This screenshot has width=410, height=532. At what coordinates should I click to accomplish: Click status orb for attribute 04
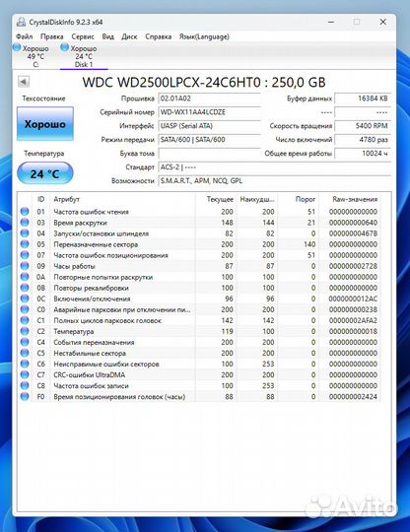(x=25, y=233)
